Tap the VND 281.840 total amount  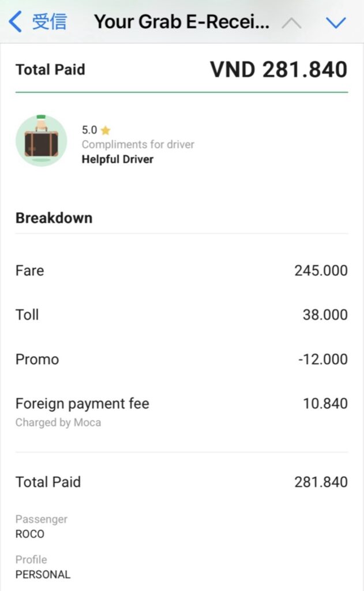[278, 69]
